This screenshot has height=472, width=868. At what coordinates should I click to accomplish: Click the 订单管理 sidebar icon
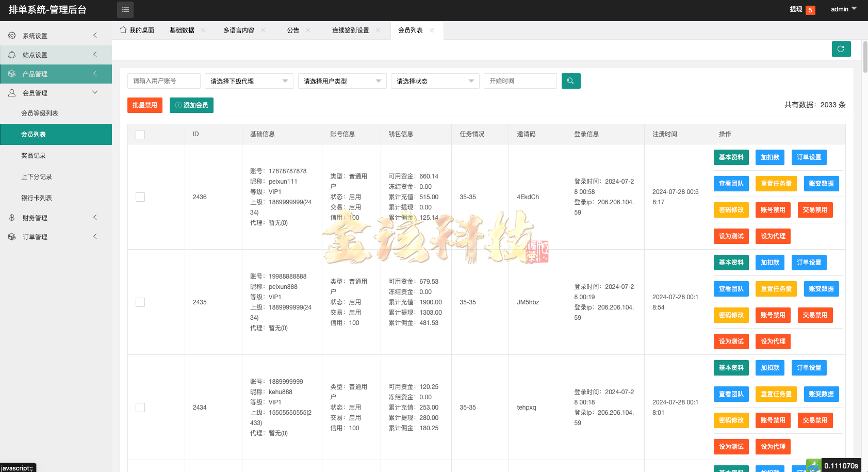click(x=12, y=236)
